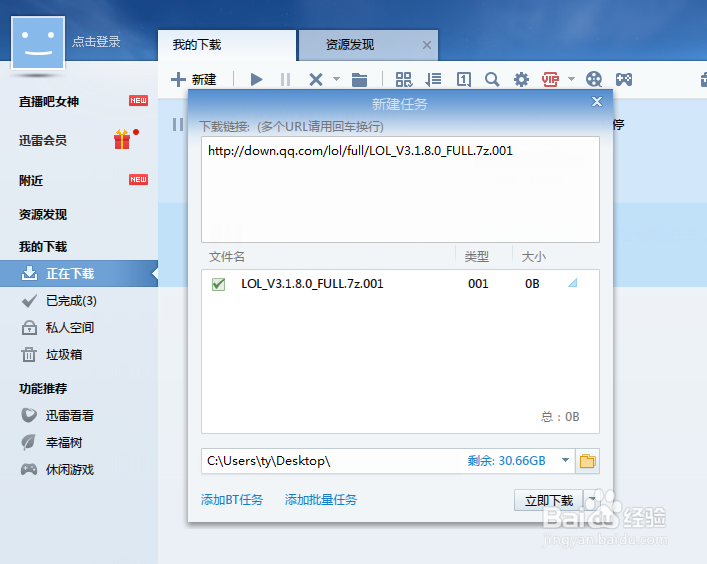
Task: Uncheck LOL_V3.1.8.0_FULL.7z.001 file checkbox
Action: tap(219, 284)
